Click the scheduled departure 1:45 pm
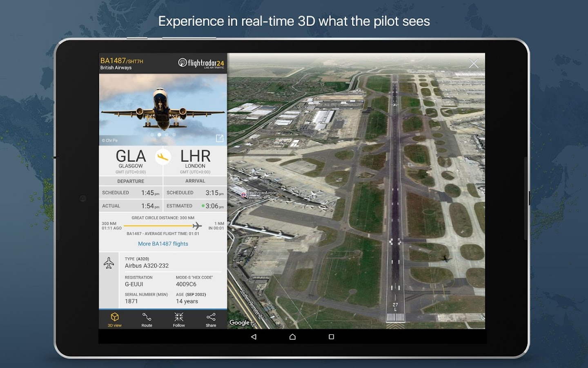The image size is (588, 368). 150,193
